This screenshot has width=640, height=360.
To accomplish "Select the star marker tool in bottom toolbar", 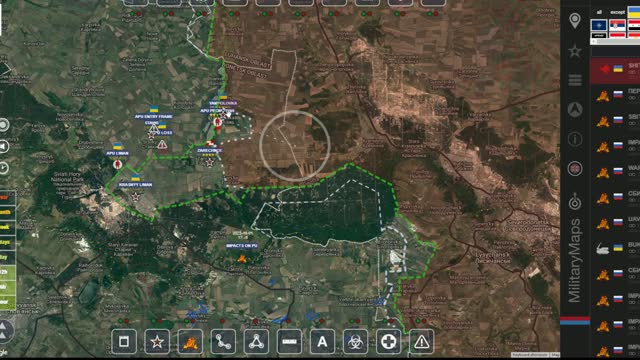I will [157, 341].
